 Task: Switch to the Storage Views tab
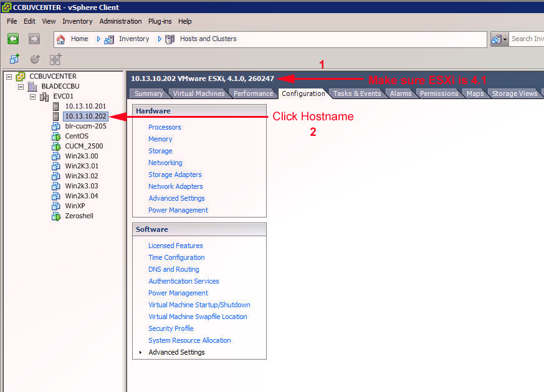click(x=515, y=93)
